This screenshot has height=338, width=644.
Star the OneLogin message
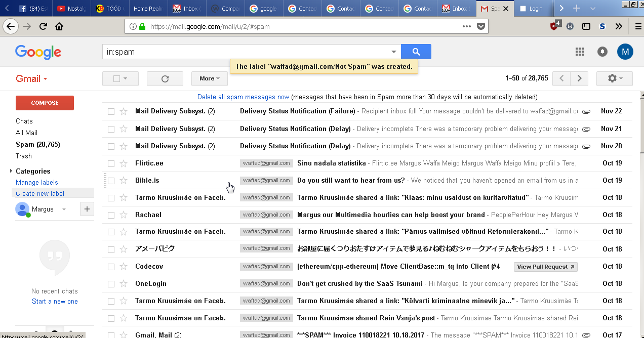click(x=124, y=284)
